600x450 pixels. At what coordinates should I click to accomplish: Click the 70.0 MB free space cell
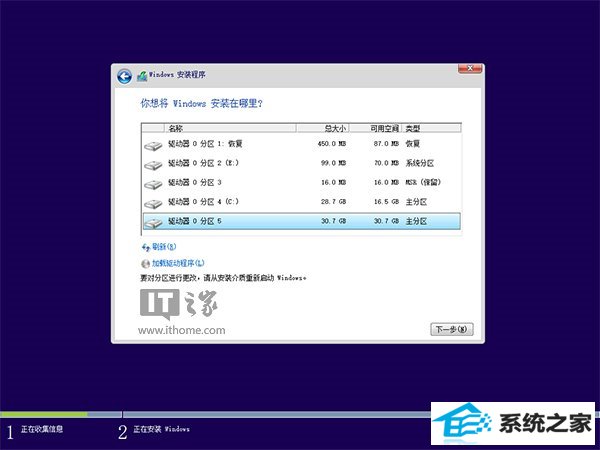(x=386, y=163)
